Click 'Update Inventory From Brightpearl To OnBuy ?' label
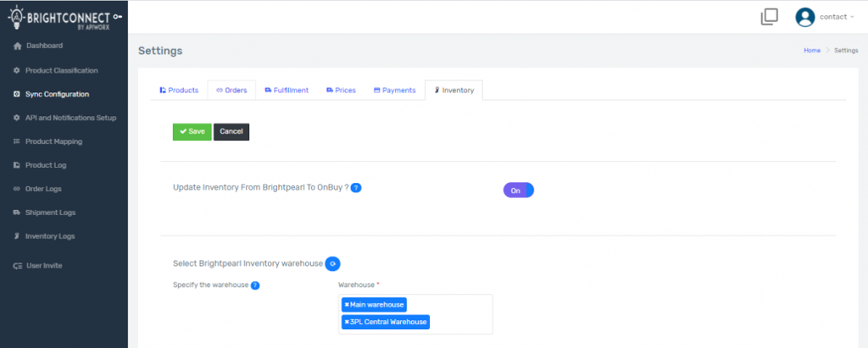This screenshot has width=868, height=348. pyautogui.click(x=261, y=188)
